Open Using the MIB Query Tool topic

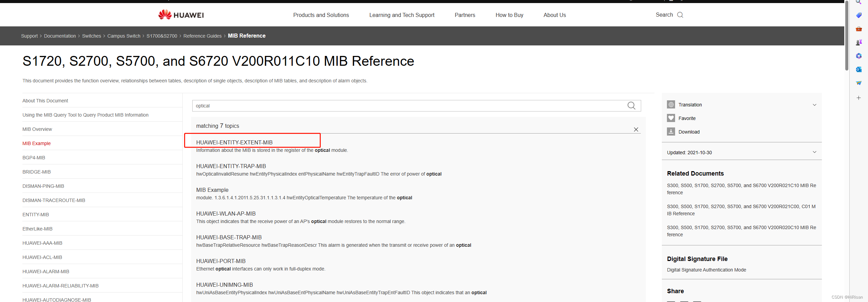(85, 115)
